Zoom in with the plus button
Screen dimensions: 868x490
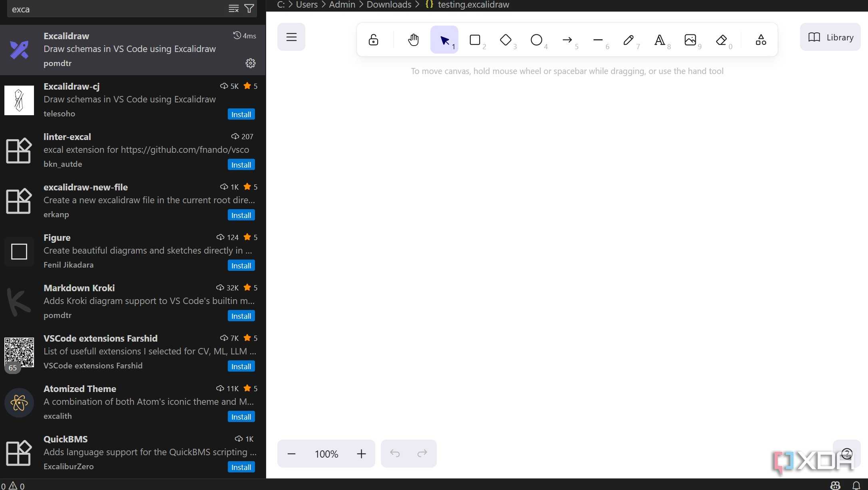(x=361, y=454)
